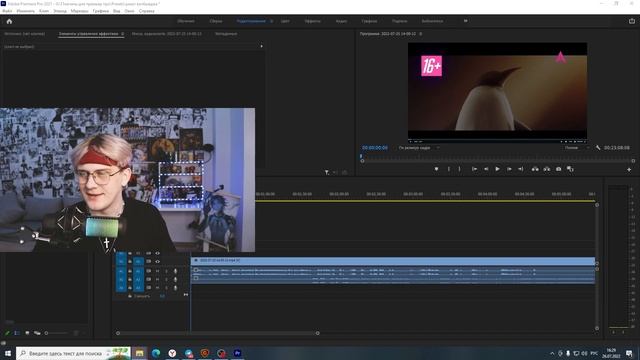Open Quick Export icon at top right
This screenshot has width=640, height=360.
tap(632, 21)
